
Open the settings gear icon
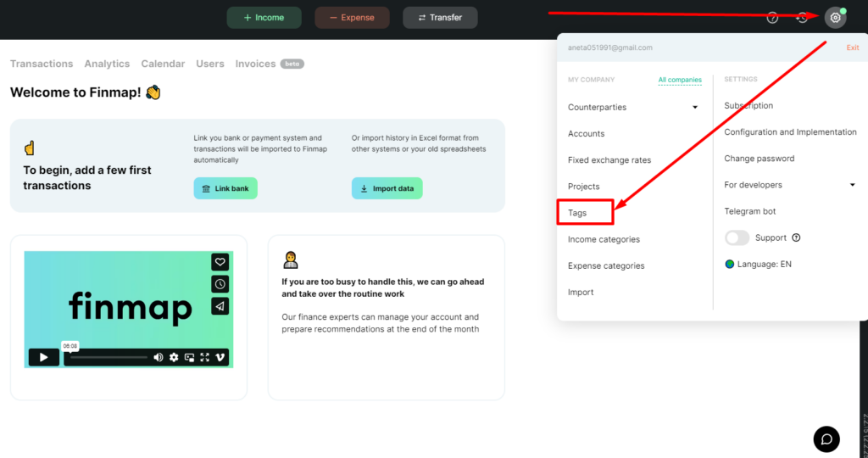click(x=835, y=18)
